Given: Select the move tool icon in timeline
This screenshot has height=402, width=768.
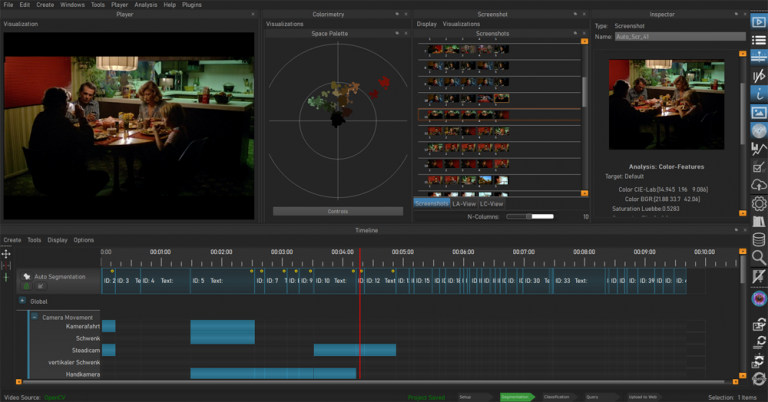Looking at the screenshot, I should coord(6,255).
